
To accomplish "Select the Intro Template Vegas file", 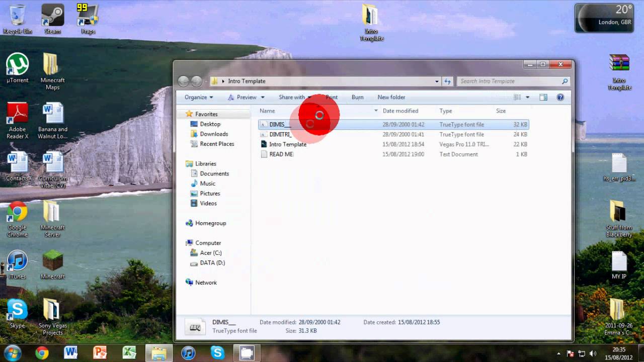I will click(x=393, y=144).
